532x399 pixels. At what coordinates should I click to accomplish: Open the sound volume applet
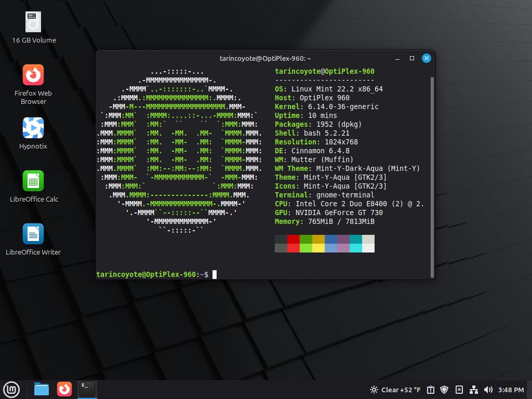487,390
